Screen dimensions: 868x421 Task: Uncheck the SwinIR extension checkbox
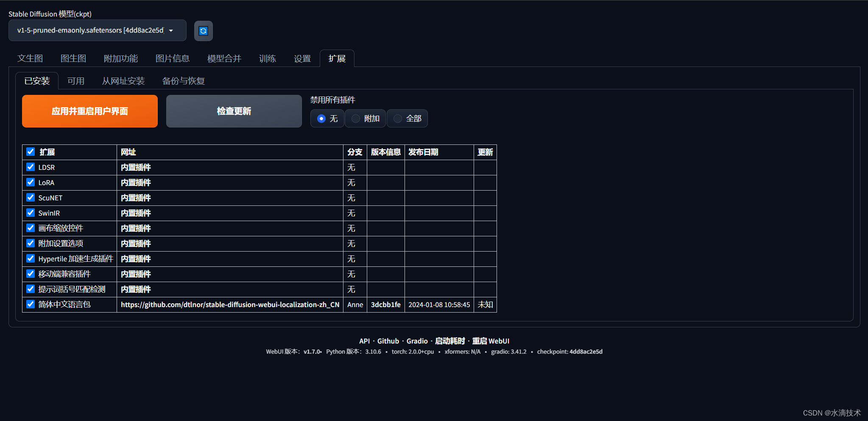coord(31,213)
